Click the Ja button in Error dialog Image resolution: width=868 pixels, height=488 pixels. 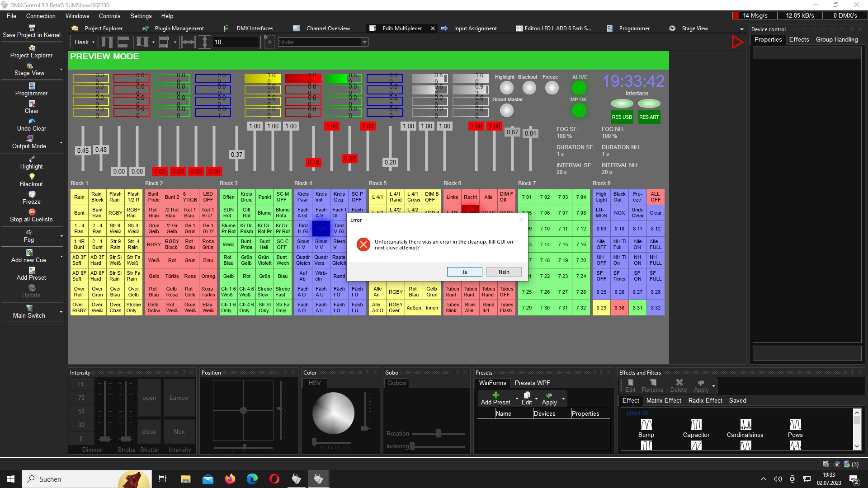[464, 272]
